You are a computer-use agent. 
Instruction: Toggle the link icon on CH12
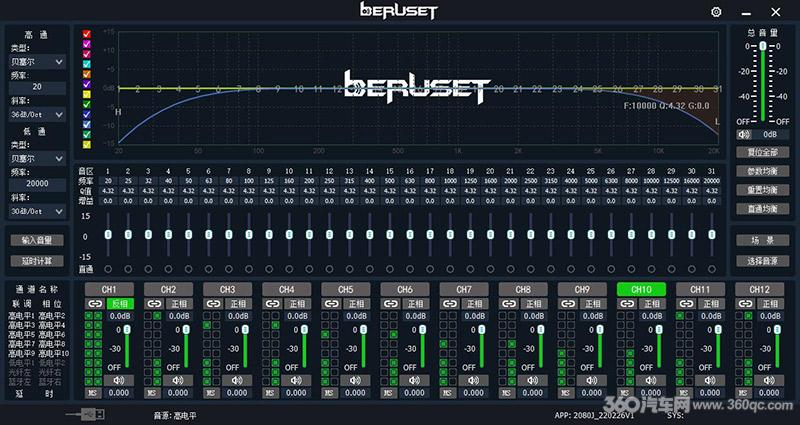(x=745, y=304)
